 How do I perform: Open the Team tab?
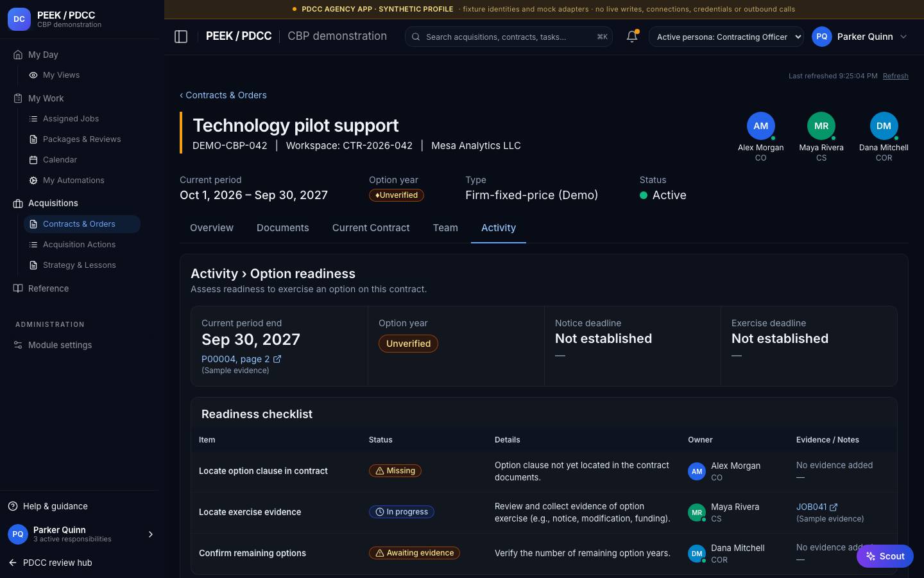[445, 228]
